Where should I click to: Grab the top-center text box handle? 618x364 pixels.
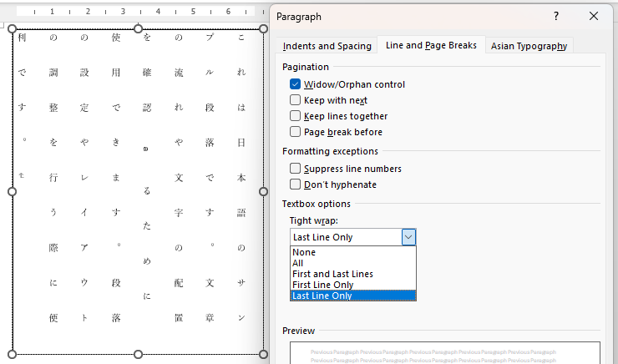138,29
